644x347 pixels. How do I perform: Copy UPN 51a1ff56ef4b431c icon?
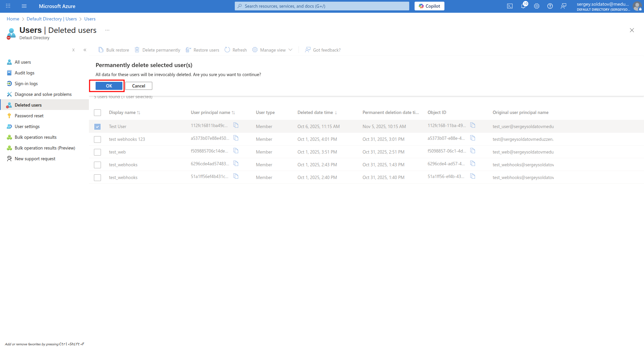coord(236,176)
